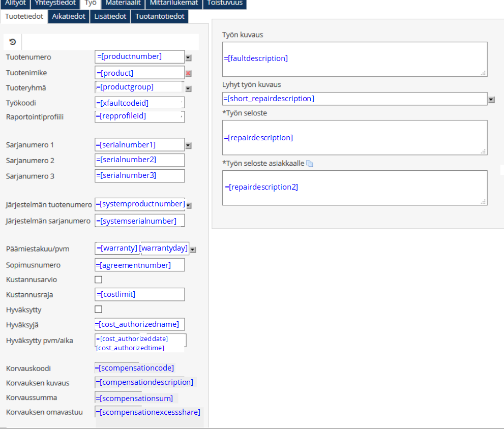Enable the Hyväksytty checkbox
Image resolution: width=504 pixels, height=429 pixels.
pos(99,309)
